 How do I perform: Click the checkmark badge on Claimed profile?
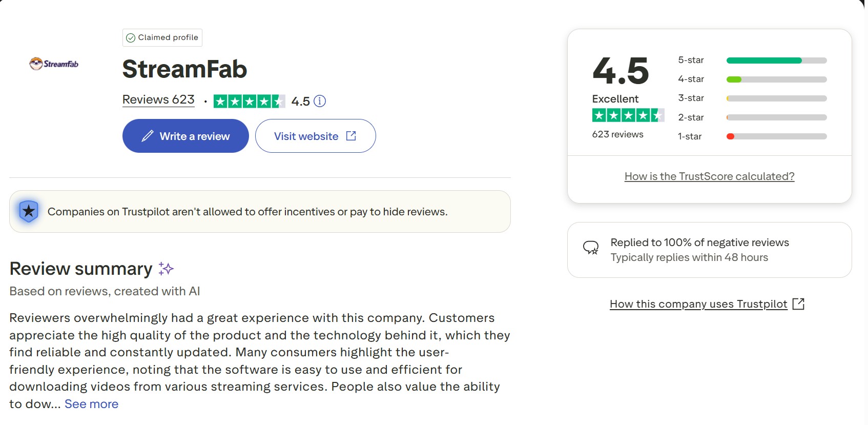131,37
